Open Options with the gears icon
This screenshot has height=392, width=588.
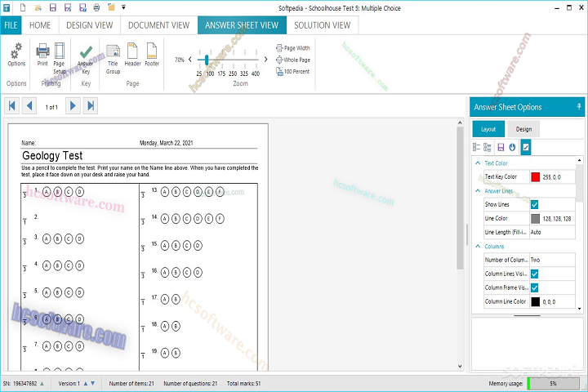pos(16,55)
